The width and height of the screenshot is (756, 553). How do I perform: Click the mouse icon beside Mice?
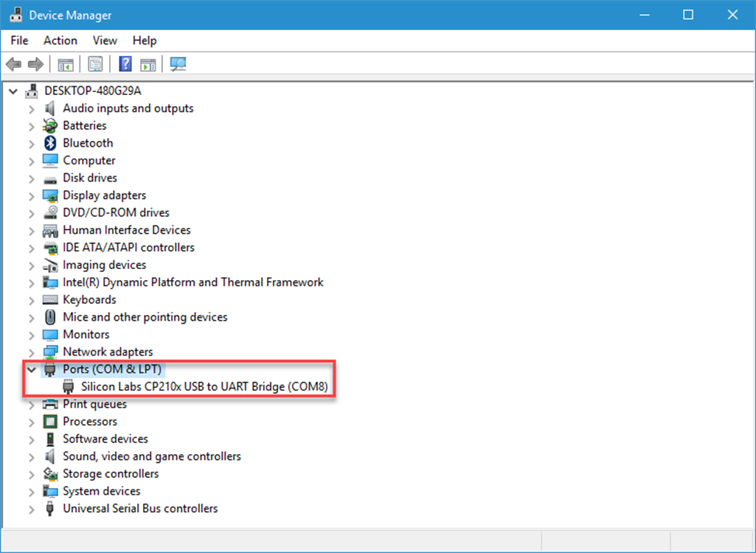tap(50, 317)
